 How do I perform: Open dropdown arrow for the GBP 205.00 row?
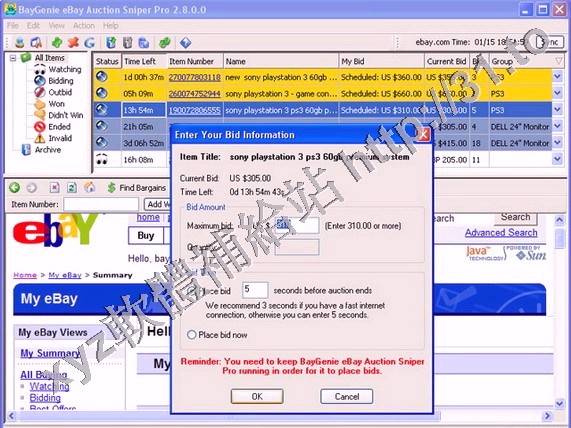pos(557,159)
